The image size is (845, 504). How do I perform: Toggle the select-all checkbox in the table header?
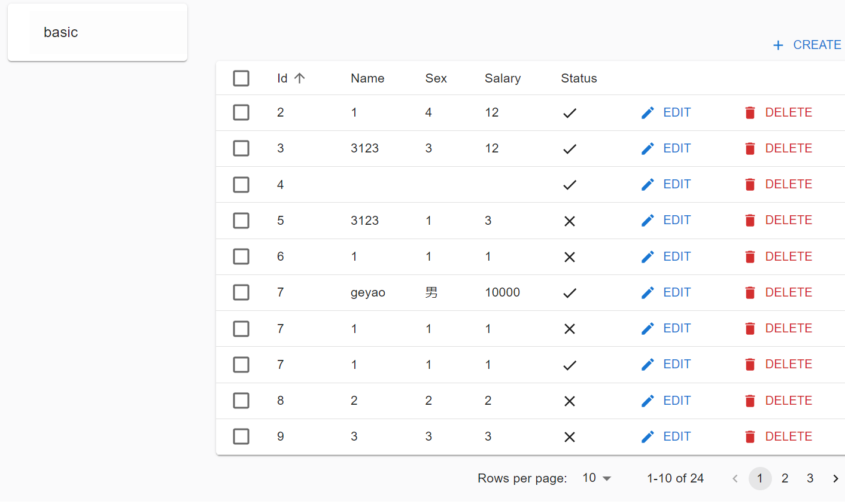[x=241, y=78]
